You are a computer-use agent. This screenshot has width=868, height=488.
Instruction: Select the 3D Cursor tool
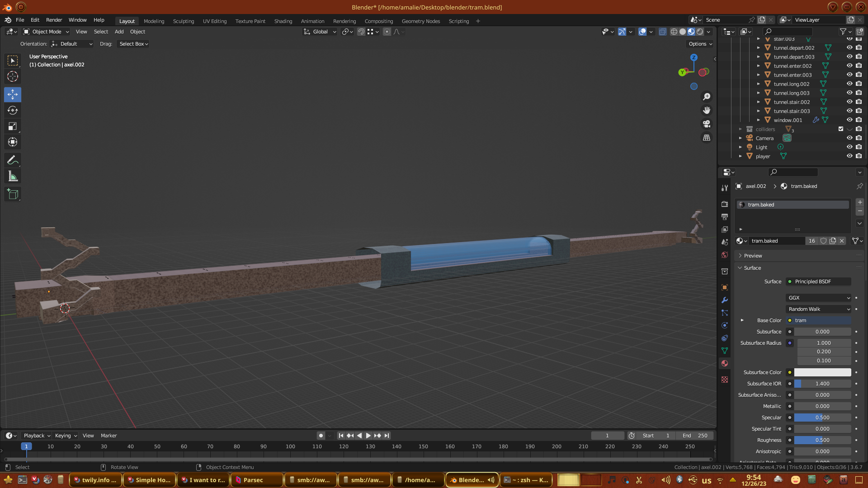click(13, 77)
